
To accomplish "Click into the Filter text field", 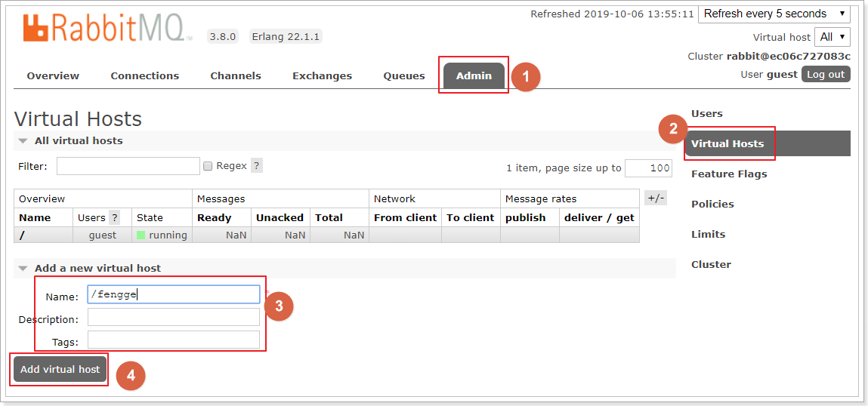I will [x=128, y=166].
